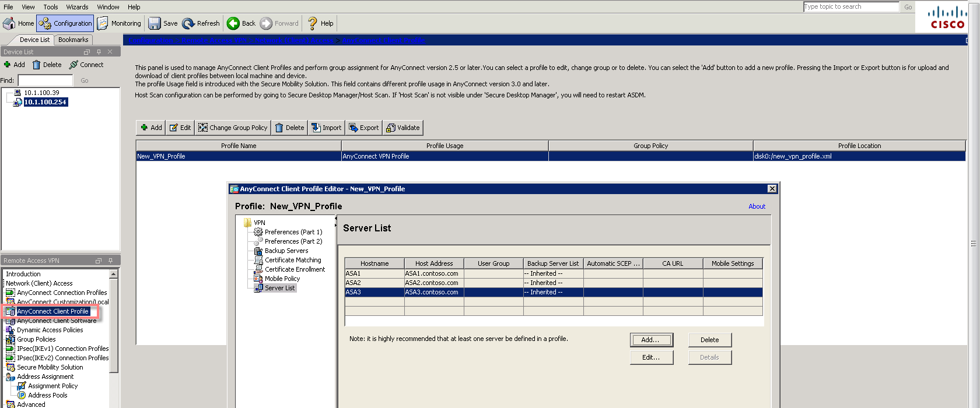
Task: Open Help from the main toolbar
Action: [x=320, y=23]
